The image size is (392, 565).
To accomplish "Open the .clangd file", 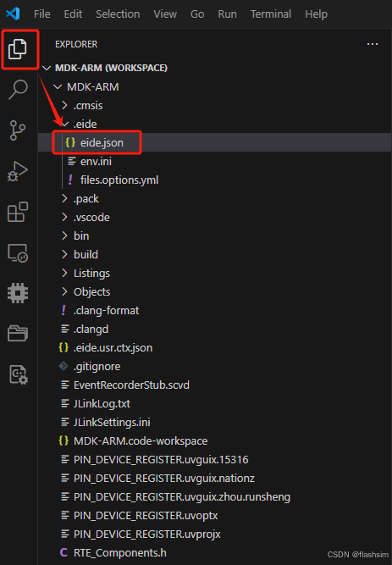I will (x=214, y=330).
